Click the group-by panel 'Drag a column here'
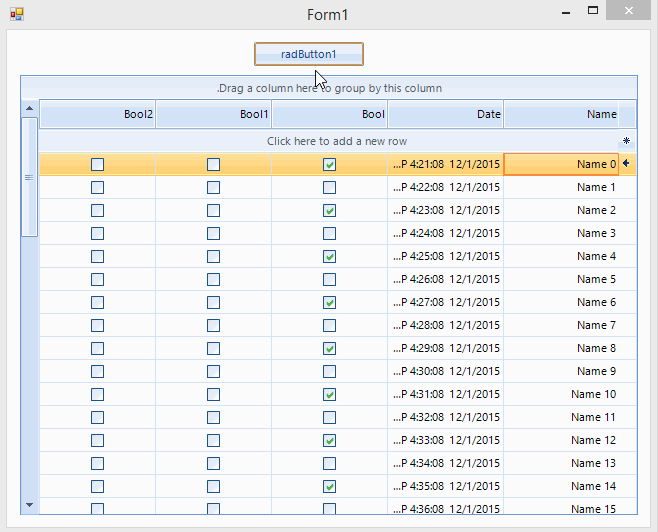Viewport: 658px width, 532px height. pos(329,88)
